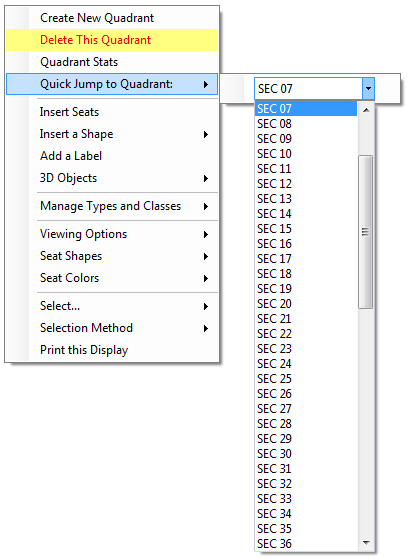Click the quadrant list scrollbar thumb

(366, 232)
